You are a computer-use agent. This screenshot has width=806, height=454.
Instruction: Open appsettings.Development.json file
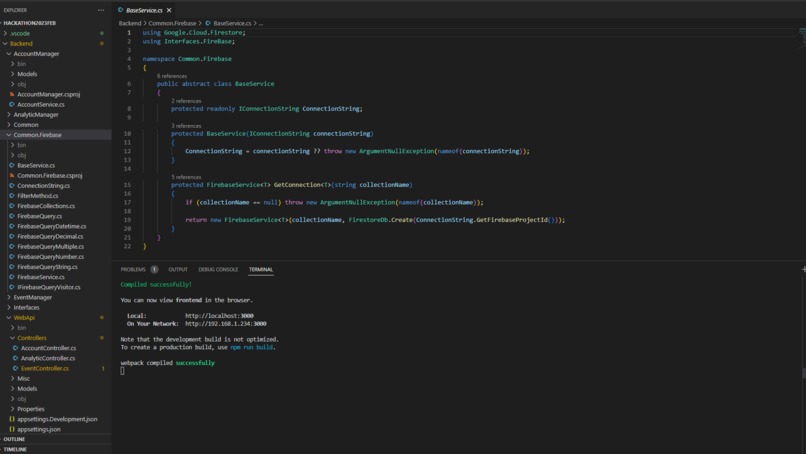[57, 419]
